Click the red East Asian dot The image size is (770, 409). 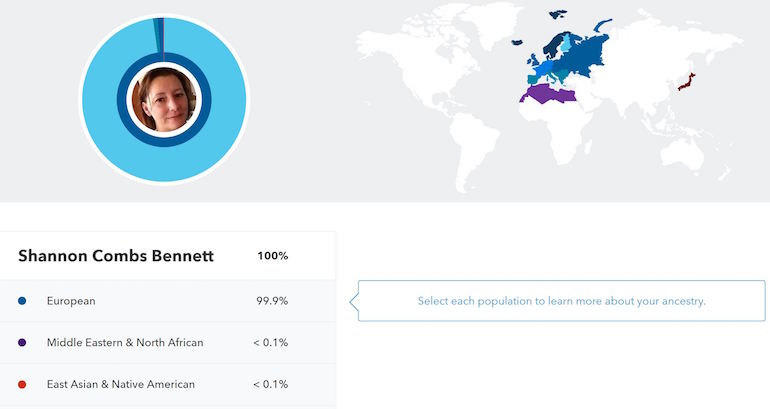pos(22,384)
